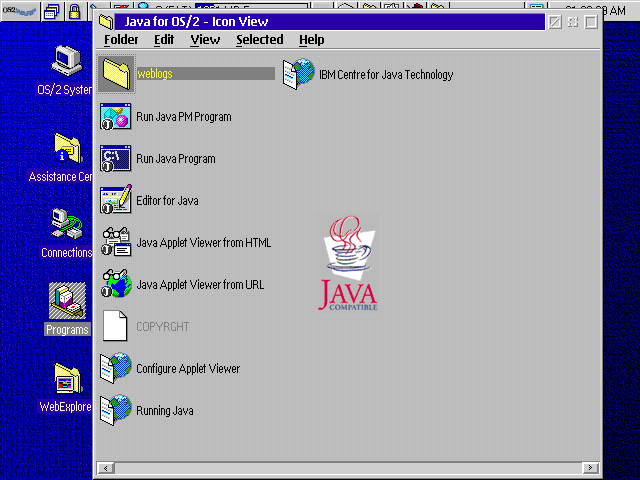Open the View menu

205,40
